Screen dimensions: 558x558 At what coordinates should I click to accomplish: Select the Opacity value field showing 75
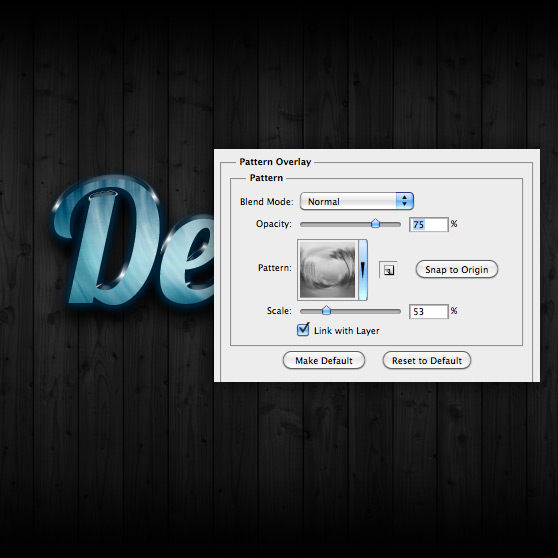(x=428, y=224)
